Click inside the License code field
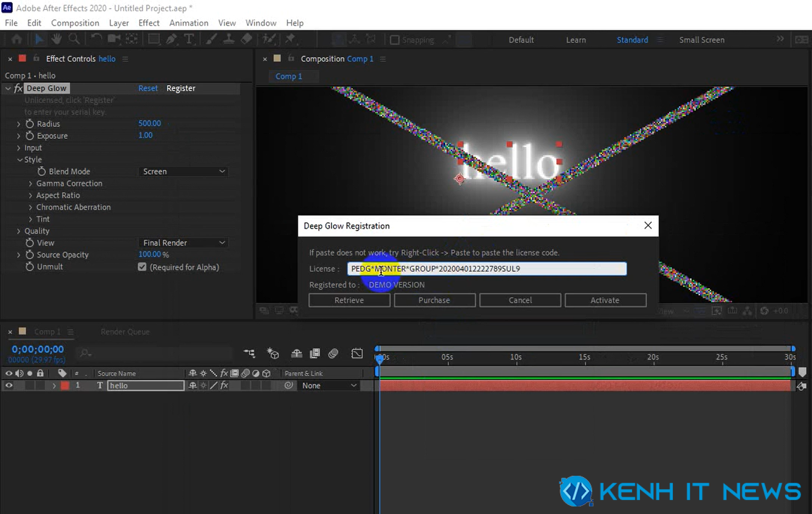 tap(487, 269)
